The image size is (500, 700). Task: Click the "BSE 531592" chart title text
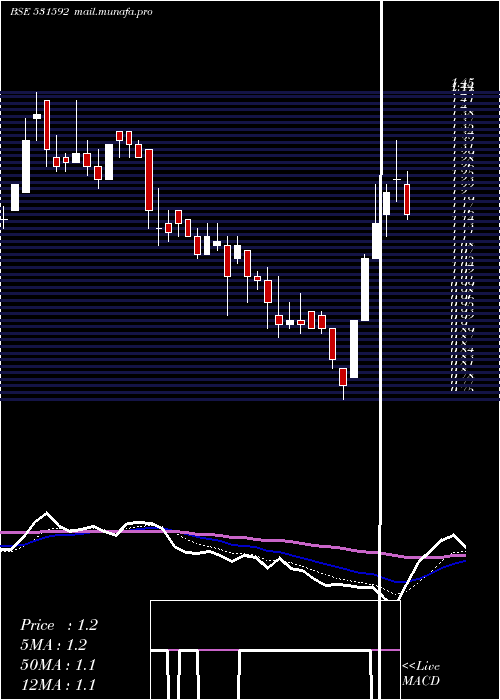[x=40, y=12]
